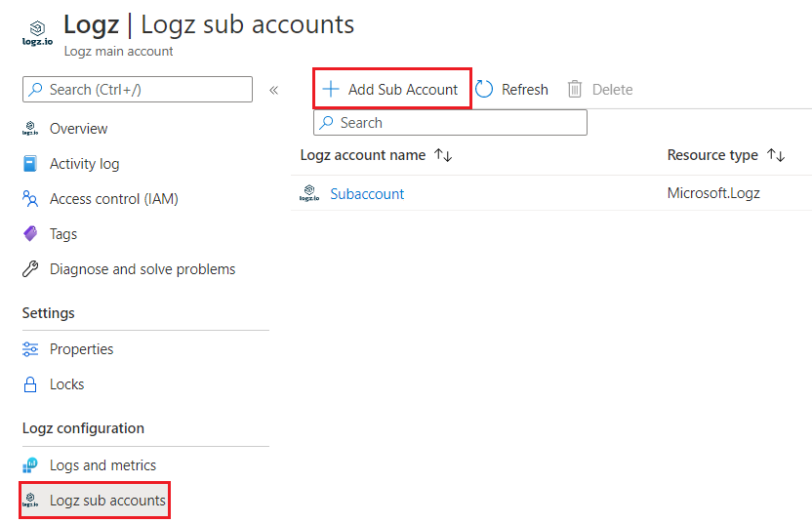The image size is (812, 523).
Task: Open Overview from the sidebar
Action: click(78, 129)
